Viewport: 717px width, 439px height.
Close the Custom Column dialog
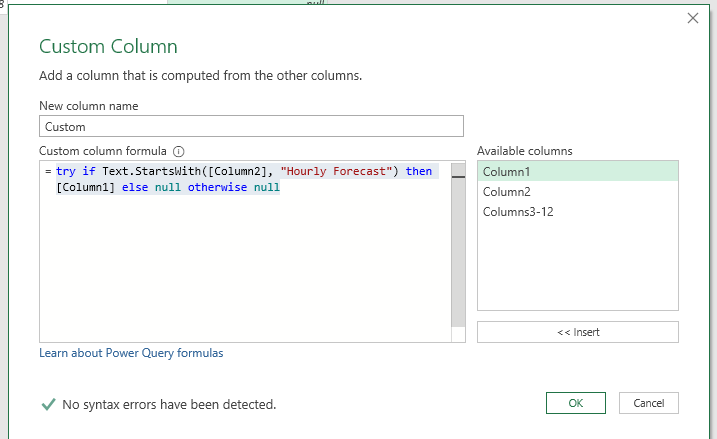coord(693,18)
